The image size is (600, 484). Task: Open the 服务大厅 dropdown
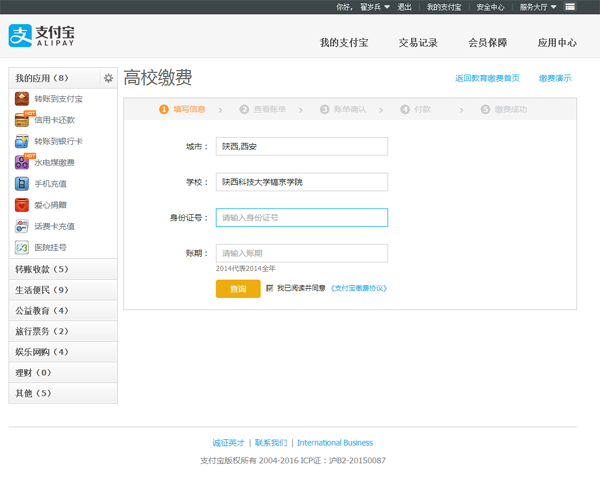tap(538, 7)
